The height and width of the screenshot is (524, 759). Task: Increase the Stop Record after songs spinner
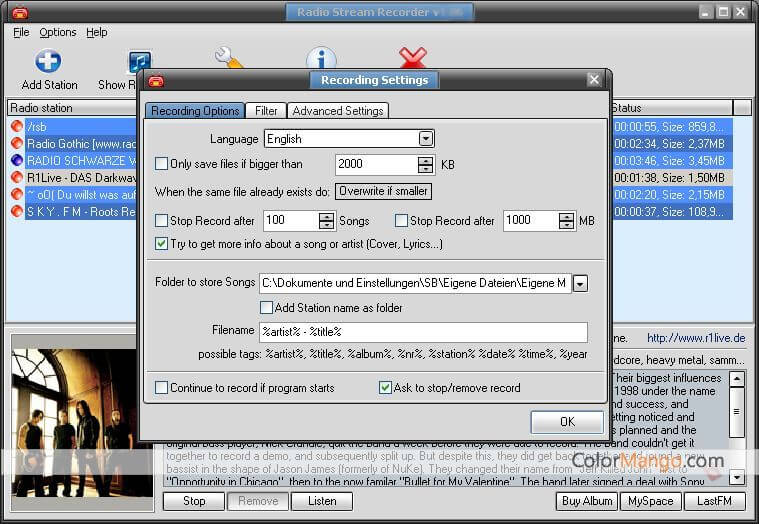(326, 216)
